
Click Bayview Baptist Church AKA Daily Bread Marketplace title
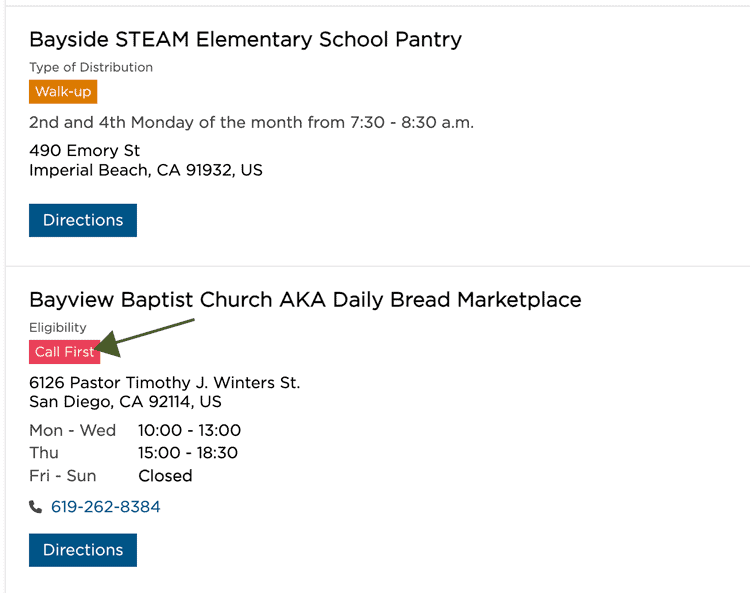pyautogui.click(x=305, y=300)
